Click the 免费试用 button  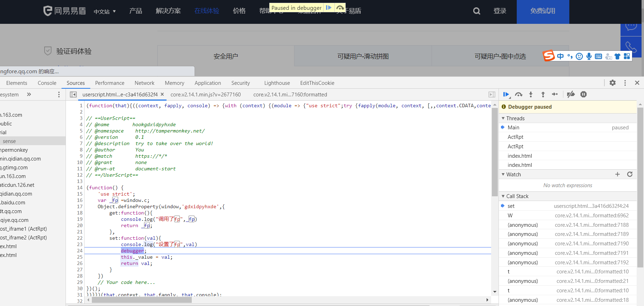click(542, 11)
